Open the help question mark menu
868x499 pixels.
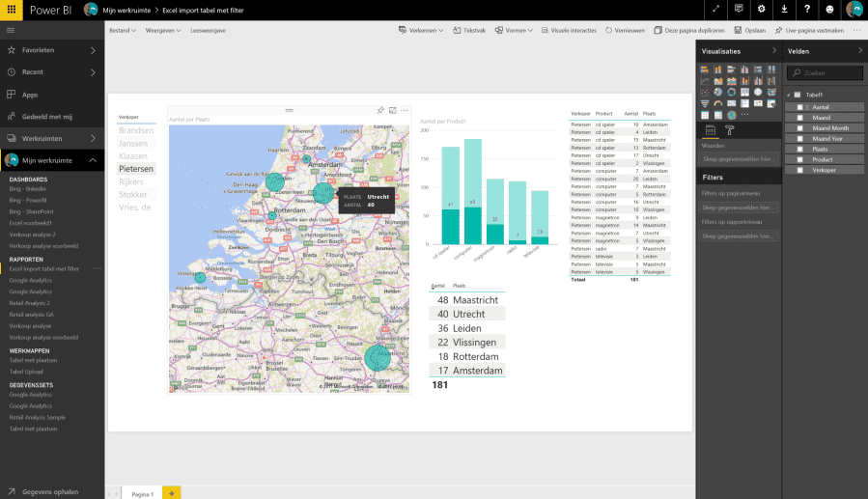(x=806, y=9)
